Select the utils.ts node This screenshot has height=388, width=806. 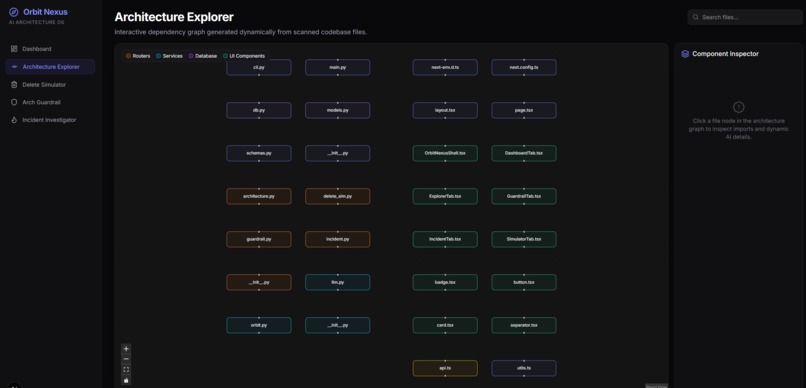pos(524,368)
